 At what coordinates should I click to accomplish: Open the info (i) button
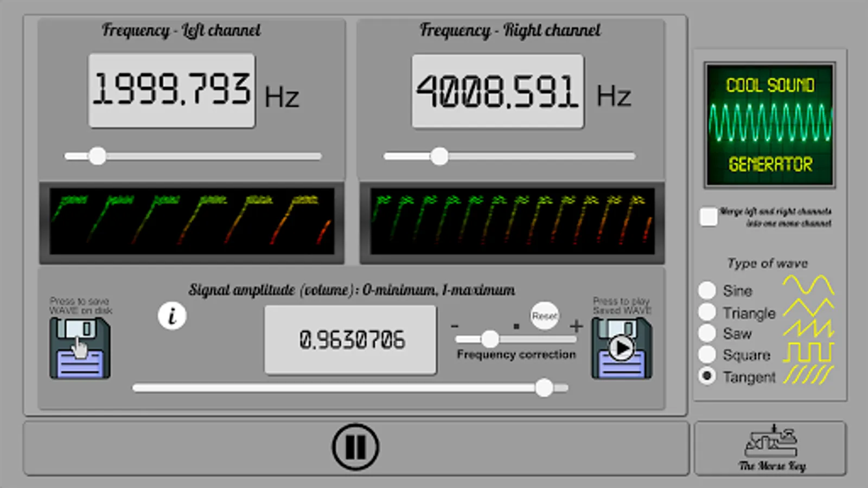(x=172, y=316)
